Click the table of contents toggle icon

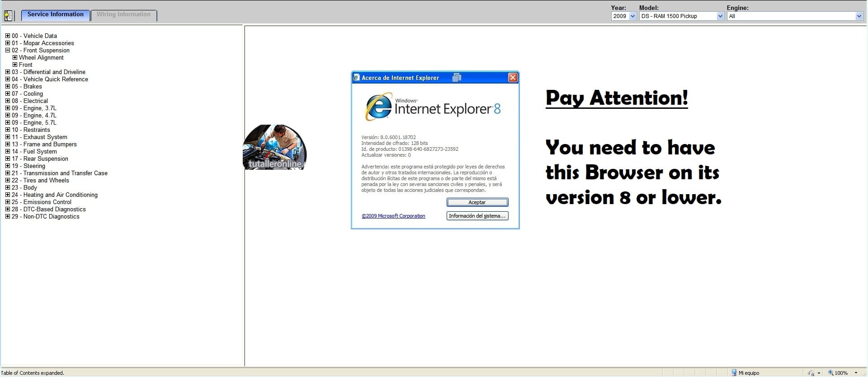point(8,16)
